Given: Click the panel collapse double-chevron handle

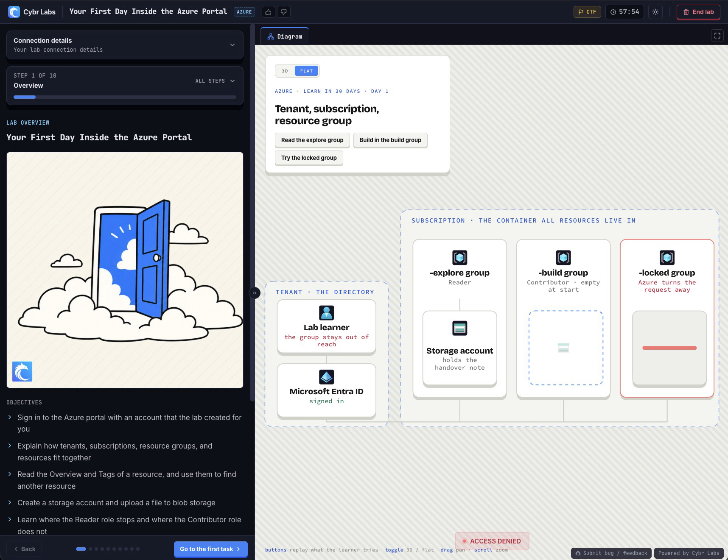Looking at the screenshot, I should [255, 293].
